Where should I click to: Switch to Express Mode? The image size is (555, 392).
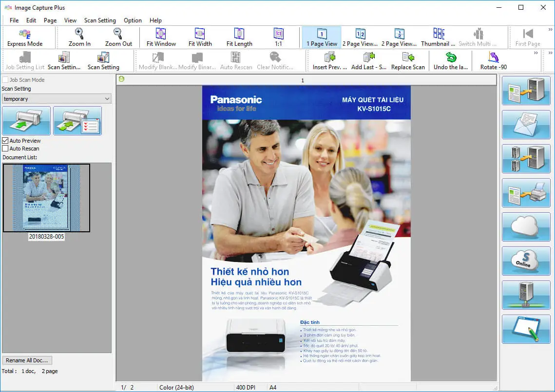coord(25,37)
